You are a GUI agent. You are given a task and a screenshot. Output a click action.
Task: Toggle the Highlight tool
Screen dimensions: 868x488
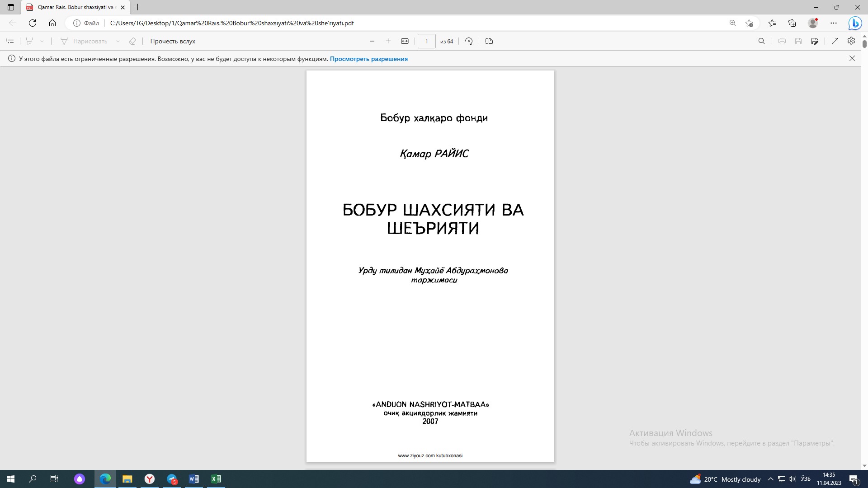(29, 41)
